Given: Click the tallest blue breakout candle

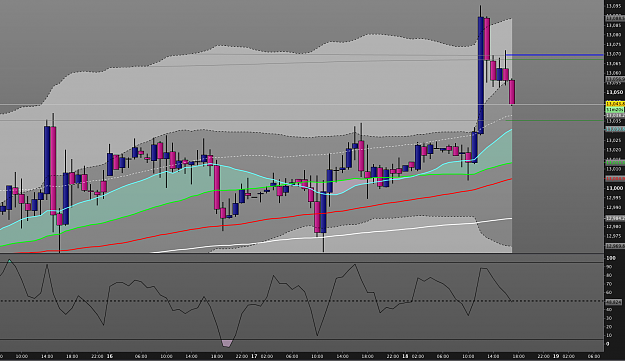Looking at the screenshot, I should tap(481, 75).
